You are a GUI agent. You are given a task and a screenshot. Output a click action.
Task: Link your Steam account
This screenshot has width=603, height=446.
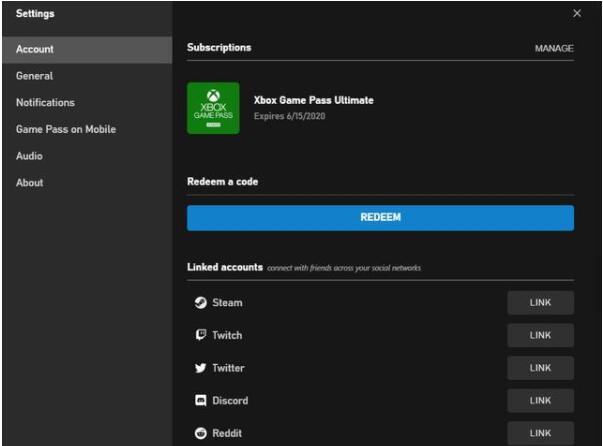[x=540, y=303]
